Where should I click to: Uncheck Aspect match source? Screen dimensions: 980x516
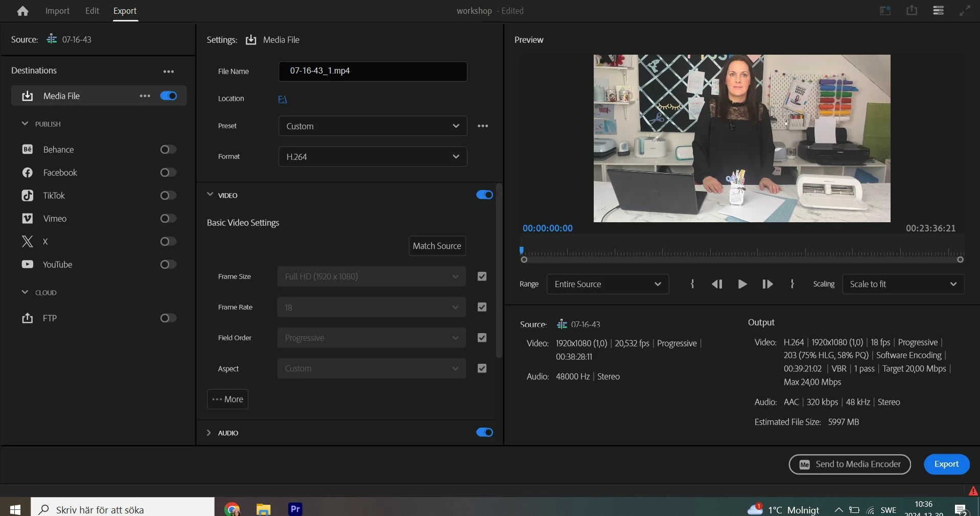482,368
